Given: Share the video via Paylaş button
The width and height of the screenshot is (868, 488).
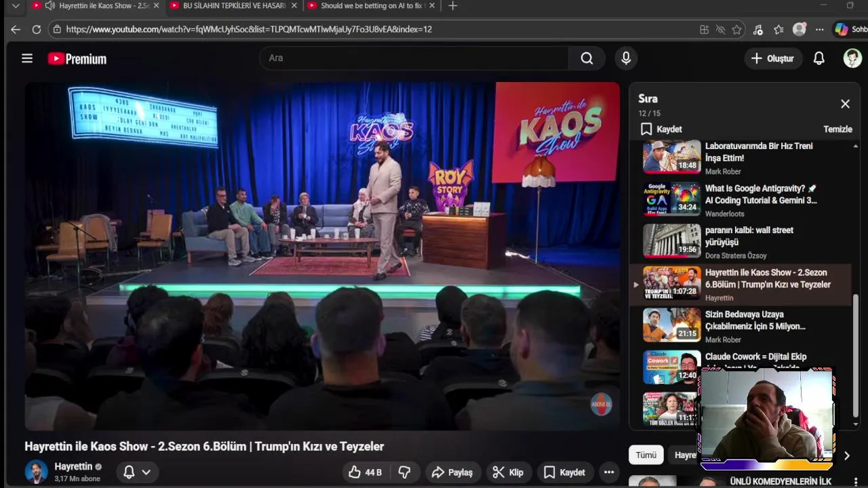Looking at the screenshot, I should [x=452, y=472].
